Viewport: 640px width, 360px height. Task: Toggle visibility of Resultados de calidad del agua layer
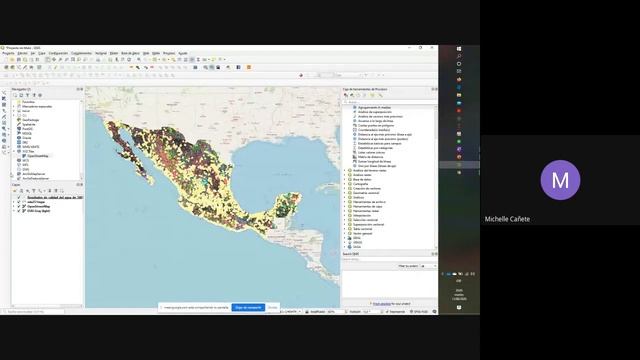tap(19, 198)
